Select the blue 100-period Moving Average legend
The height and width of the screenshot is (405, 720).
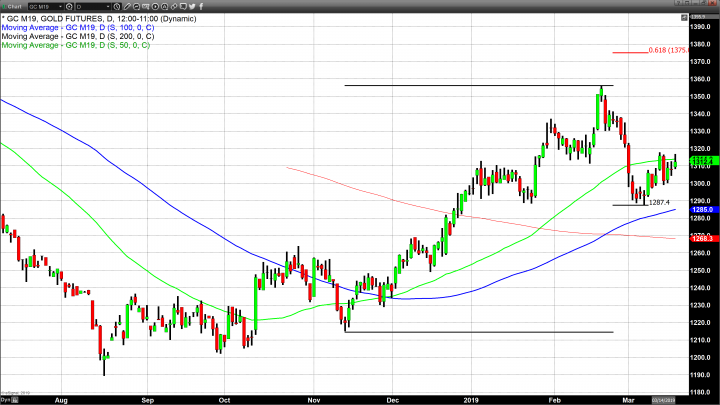75,28
